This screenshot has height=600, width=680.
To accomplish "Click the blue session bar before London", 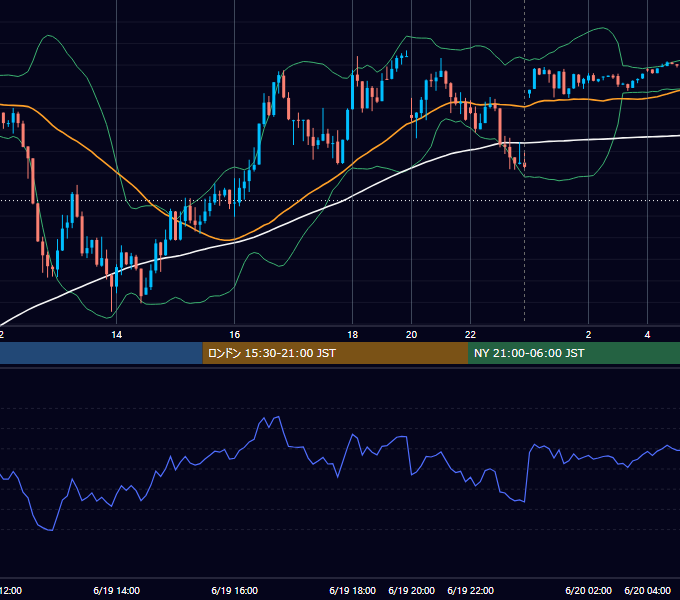I will 101,353.
